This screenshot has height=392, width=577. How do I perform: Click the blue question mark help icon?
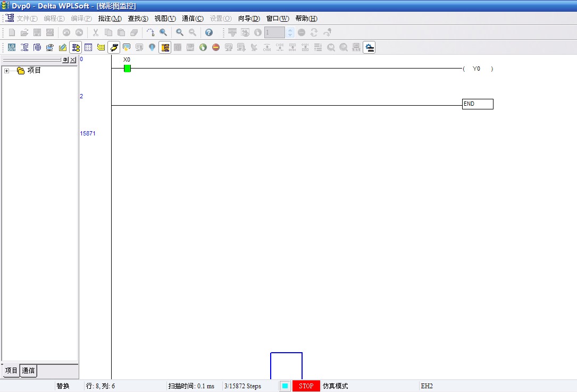click(209, 32)
